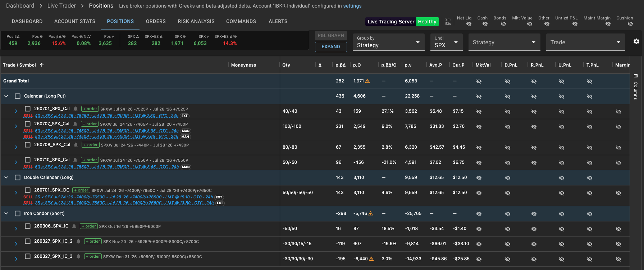This screenshot has height=270, width=644.
Task: Click + order for 260701_SPX_Cal
Action: (90, 109)
